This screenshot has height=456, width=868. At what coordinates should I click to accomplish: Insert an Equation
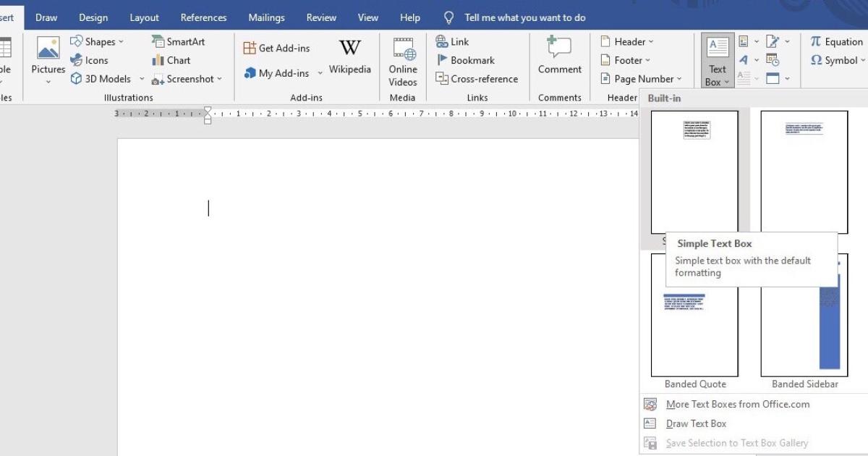[x=836, y=41]
